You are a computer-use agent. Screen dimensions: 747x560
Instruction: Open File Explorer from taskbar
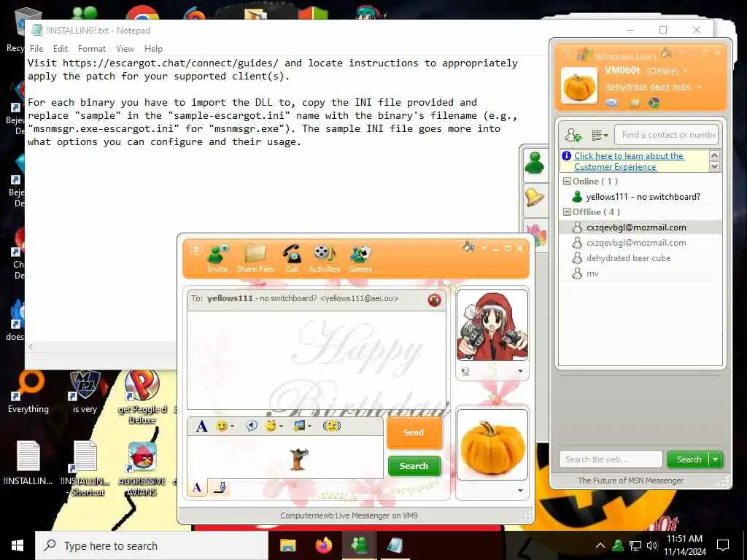coord(287,545)
